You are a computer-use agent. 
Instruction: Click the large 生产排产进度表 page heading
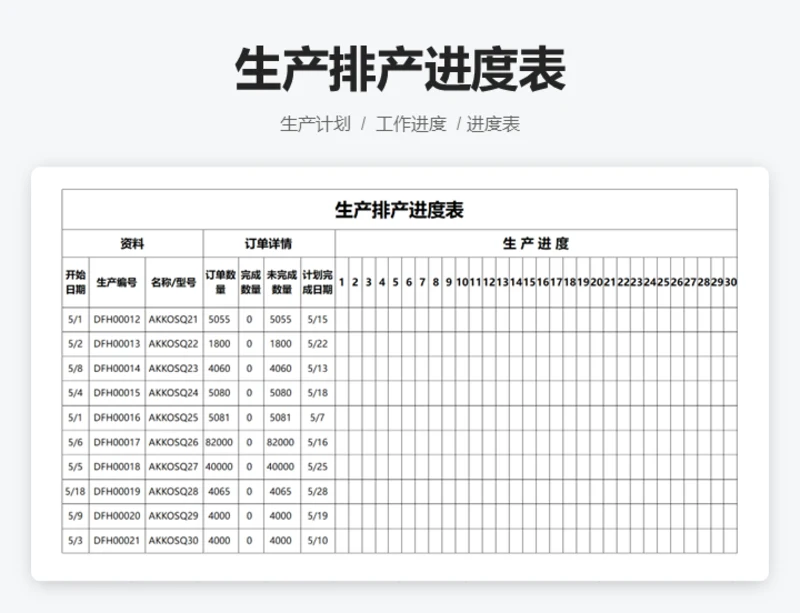(400, 69)
